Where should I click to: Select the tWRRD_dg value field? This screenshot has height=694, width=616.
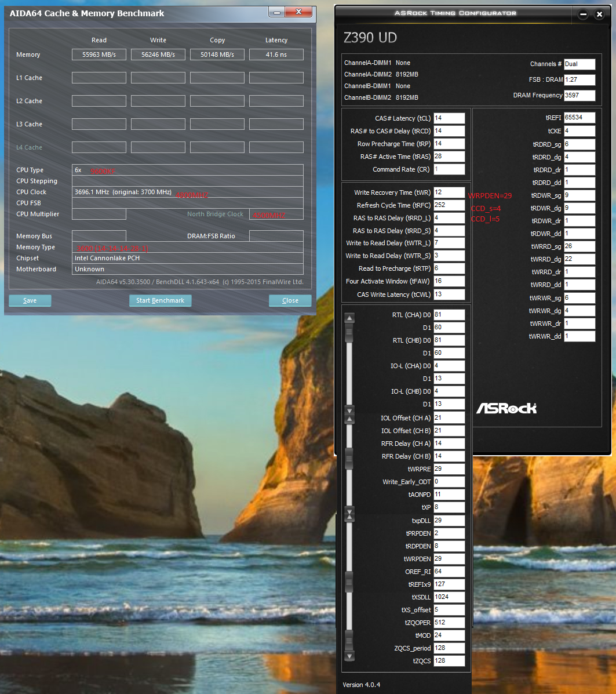click(579, 259)
